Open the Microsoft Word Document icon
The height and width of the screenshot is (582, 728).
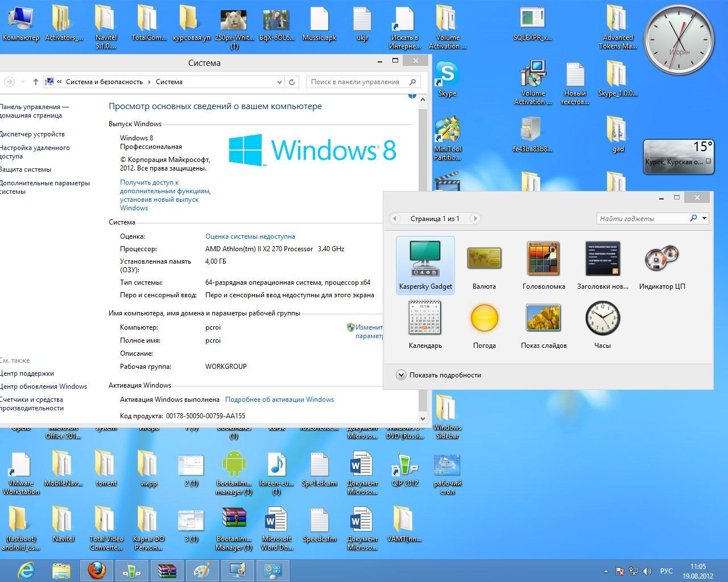click(x=277, y=529)
